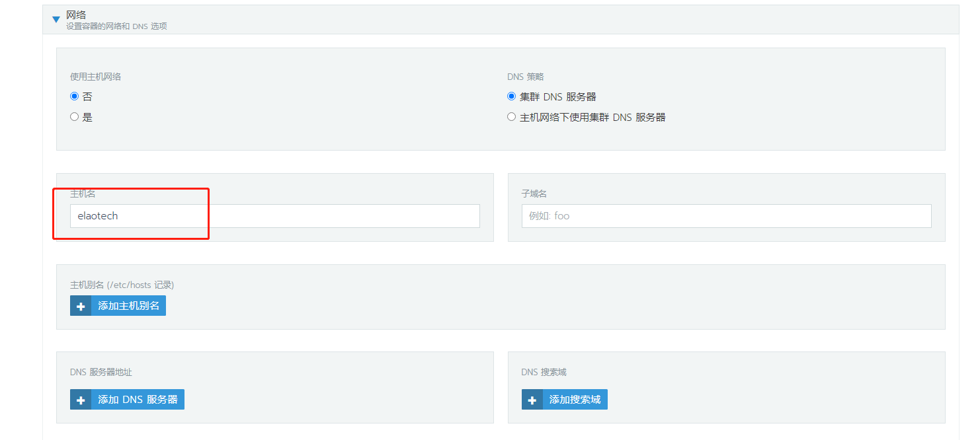Focus the 主机名 field containing elaotech
Viewport: 980px width, 440px height.
274,216
